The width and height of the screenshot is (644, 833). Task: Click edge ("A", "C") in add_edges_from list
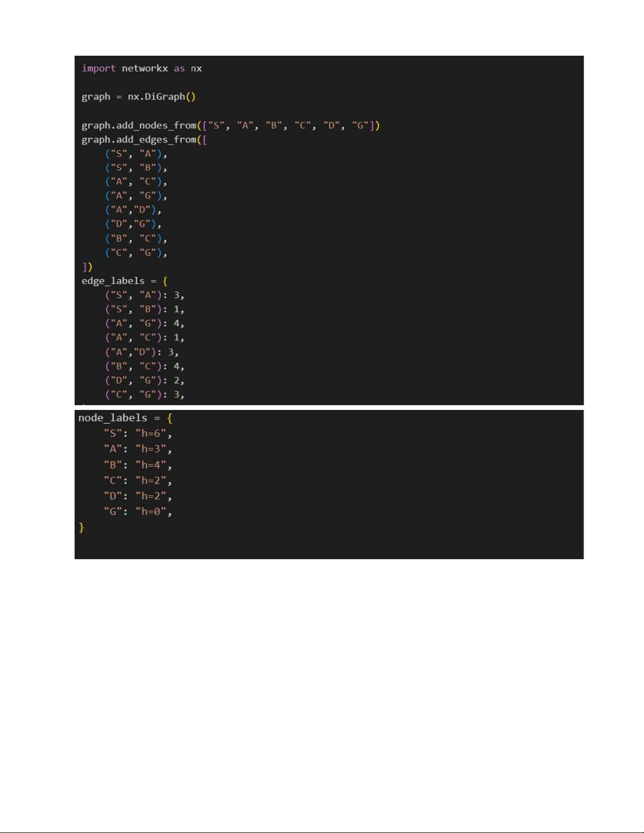(136, 182)
